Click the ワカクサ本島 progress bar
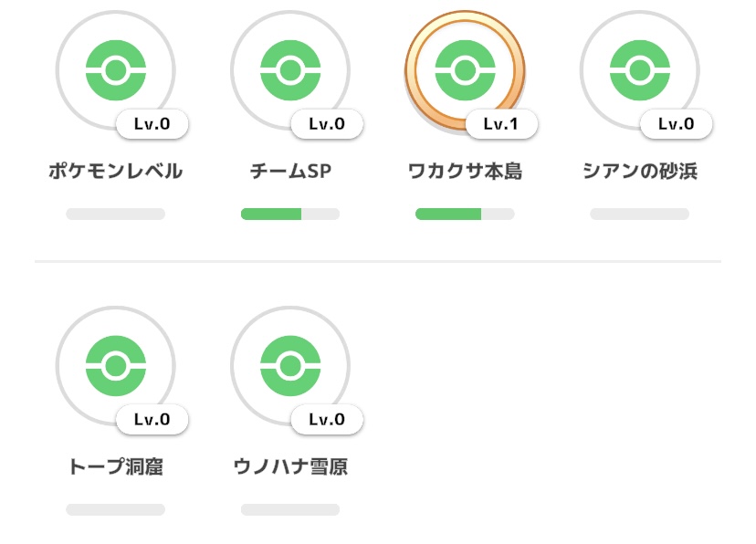This screenshot has height=544, width=756. tap(465, 214)
